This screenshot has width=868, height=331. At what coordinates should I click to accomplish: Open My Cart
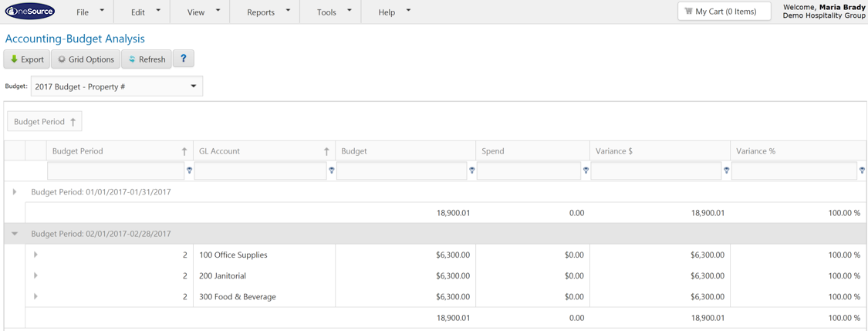point(724,12)
